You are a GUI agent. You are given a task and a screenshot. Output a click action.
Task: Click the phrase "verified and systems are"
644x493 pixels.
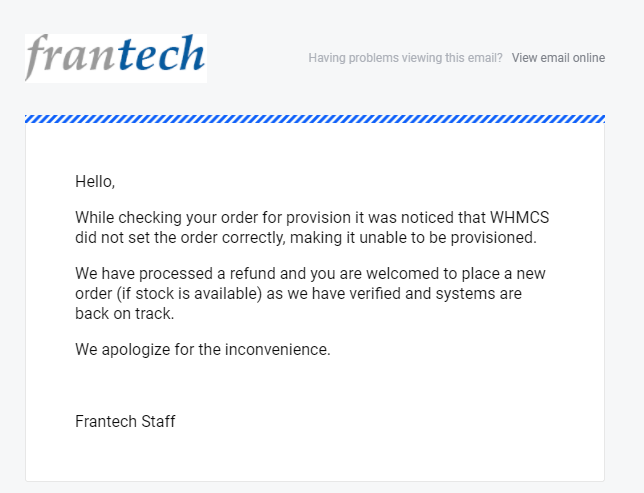coord(436,294)
